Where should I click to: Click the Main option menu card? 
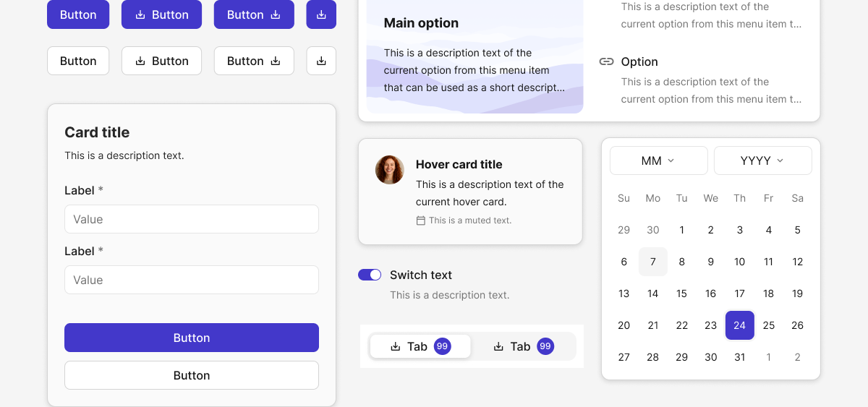475,56
